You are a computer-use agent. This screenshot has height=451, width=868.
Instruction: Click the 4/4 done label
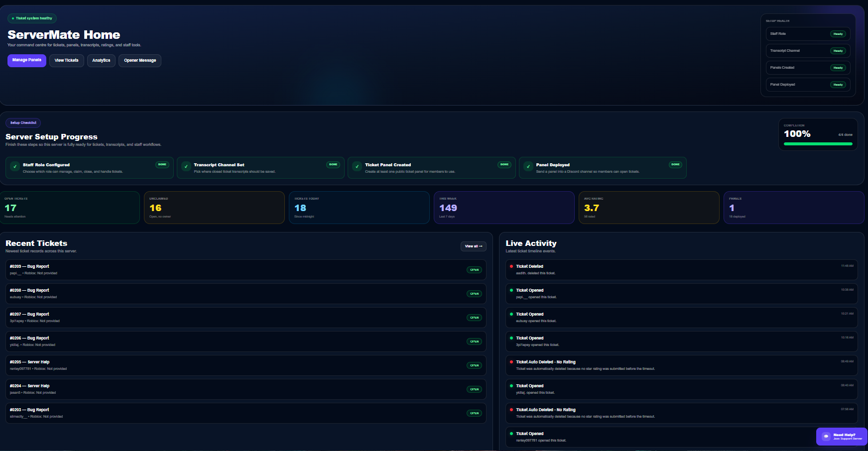click(x=845, y=135)
